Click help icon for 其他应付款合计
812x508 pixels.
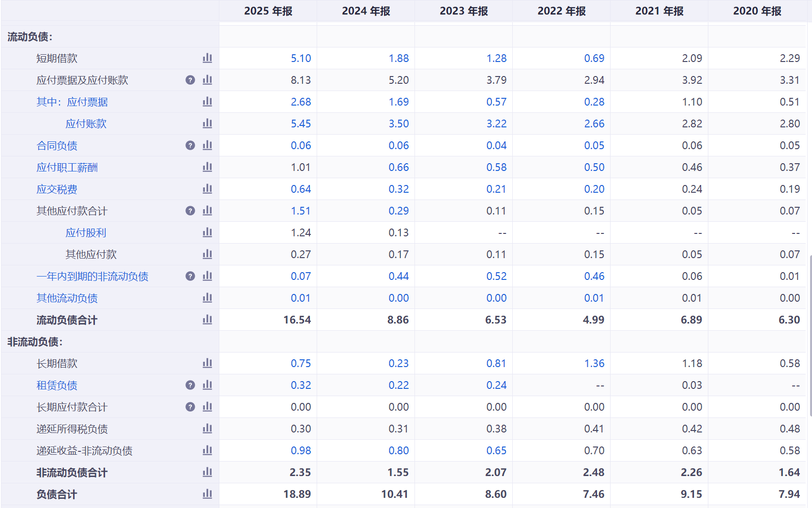tap(190, 211)
